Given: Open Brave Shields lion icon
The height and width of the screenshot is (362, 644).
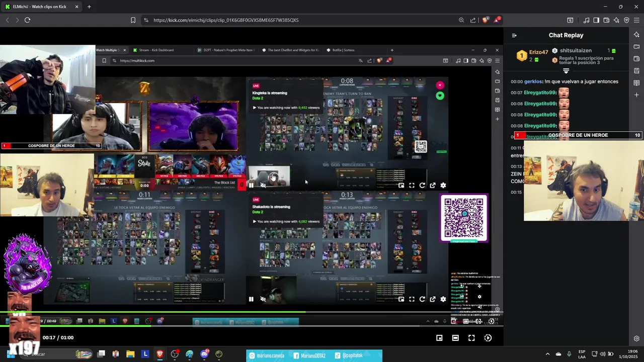Looking at the screenshot, I should [485, 20].
